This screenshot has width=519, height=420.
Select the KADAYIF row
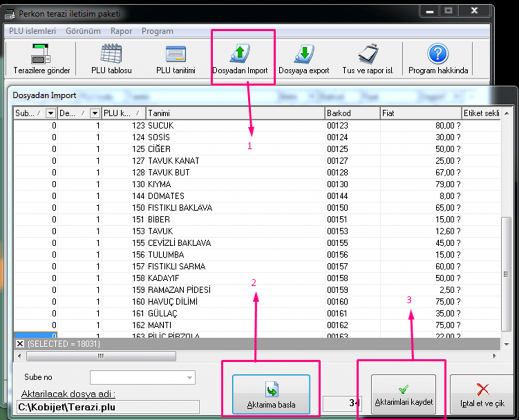point(257,278)
